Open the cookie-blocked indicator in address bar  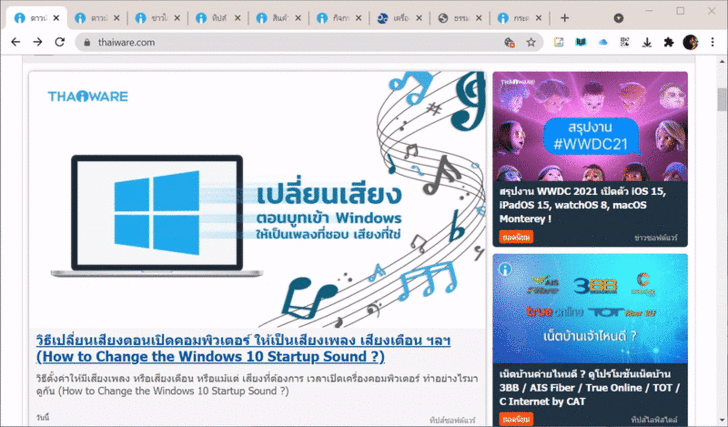(509, 43)
